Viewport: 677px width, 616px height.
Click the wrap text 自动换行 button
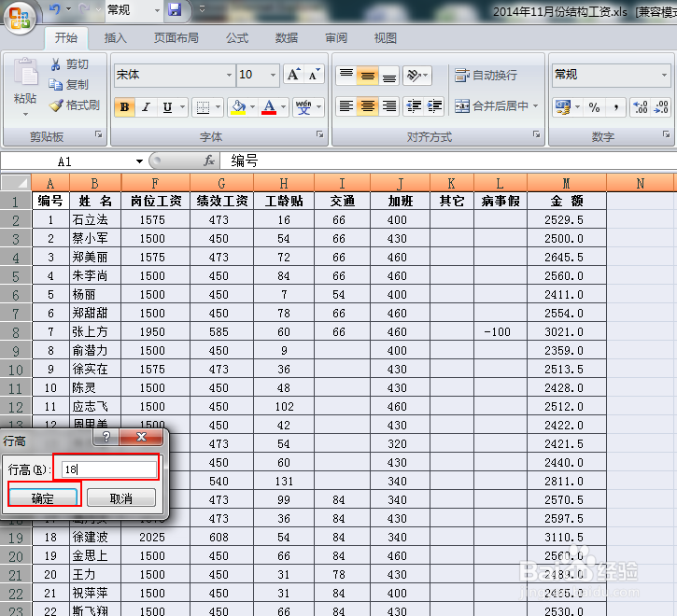[x=486, y=75]
